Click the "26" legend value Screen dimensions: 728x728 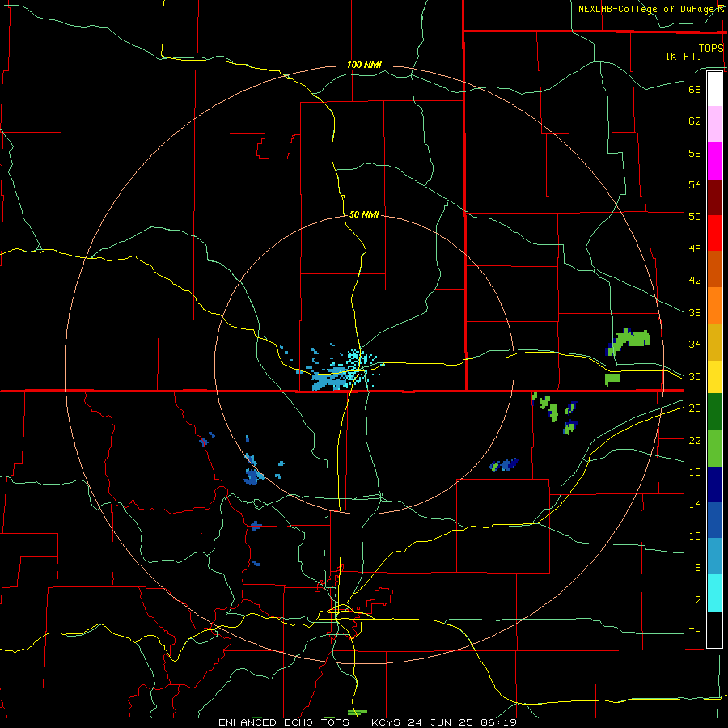pos(695,408)
